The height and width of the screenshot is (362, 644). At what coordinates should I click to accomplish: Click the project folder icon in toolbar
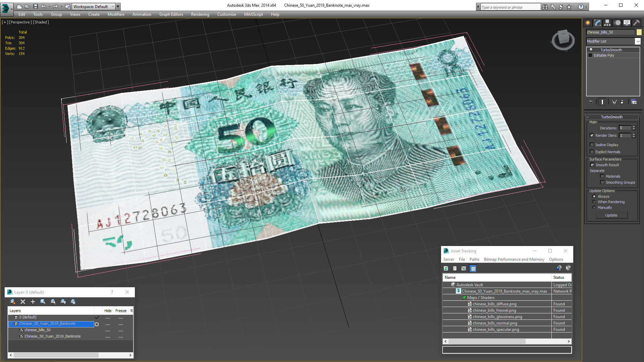[67, 6]
